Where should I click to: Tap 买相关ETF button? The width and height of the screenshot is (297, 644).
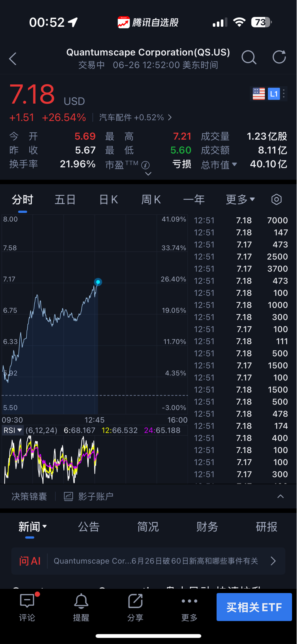tap(254, 607)
